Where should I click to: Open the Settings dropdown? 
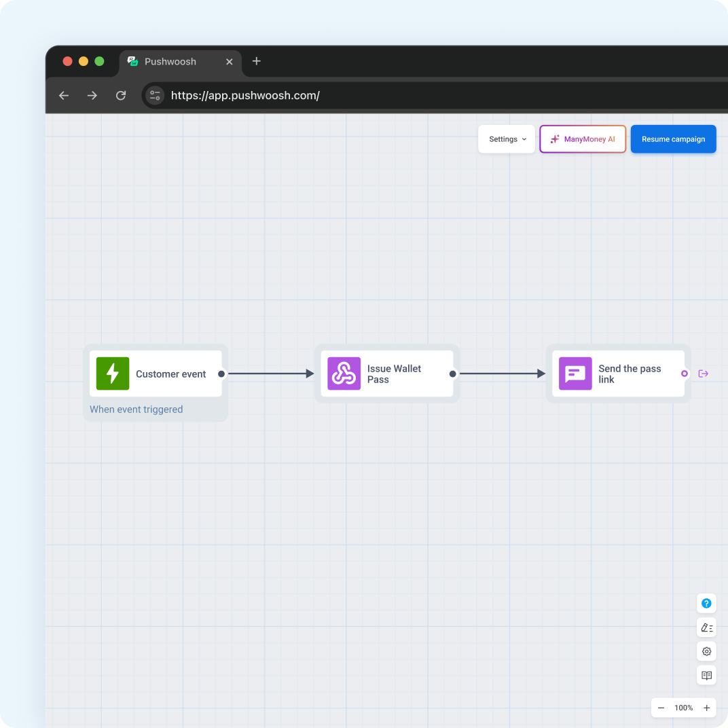507,139
